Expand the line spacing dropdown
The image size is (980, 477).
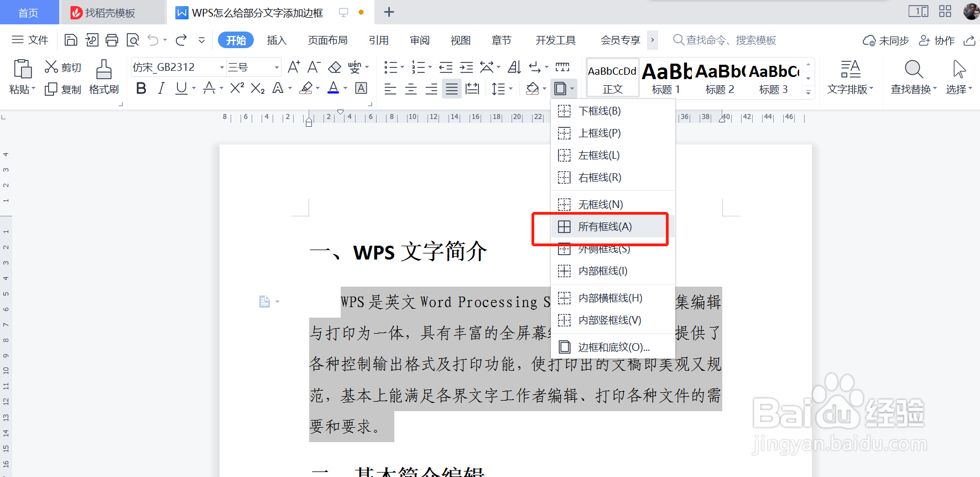coord(510,89)
